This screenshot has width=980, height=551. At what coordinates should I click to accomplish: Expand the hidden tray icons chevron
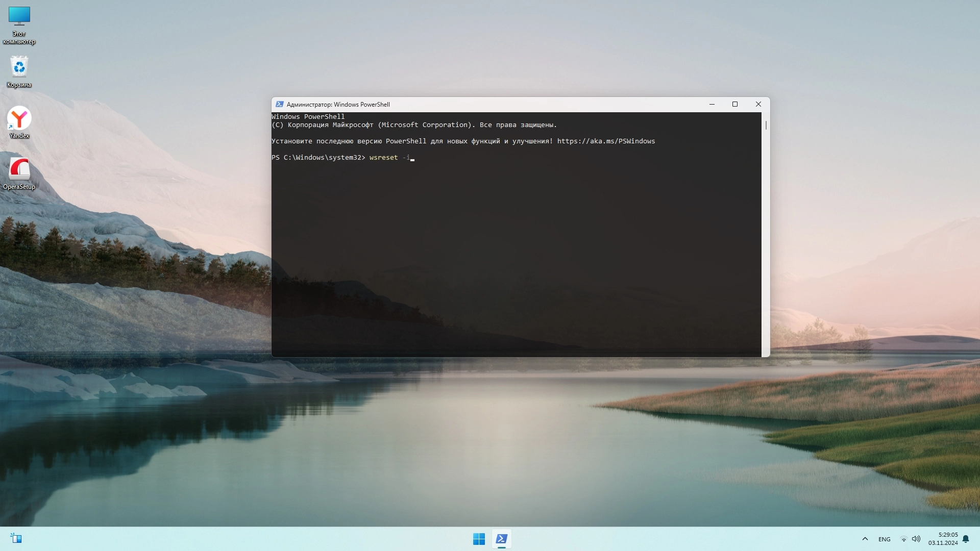coord(865,539)
